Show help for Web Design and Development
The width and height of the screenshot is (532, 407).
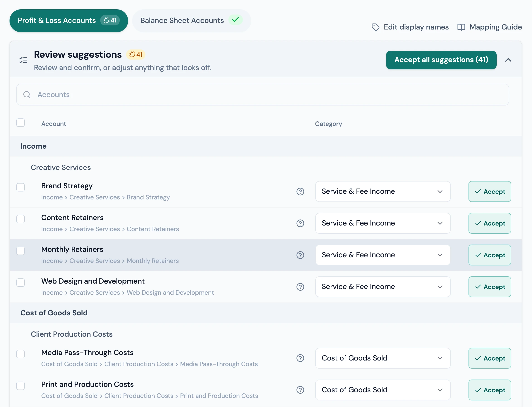300,287
